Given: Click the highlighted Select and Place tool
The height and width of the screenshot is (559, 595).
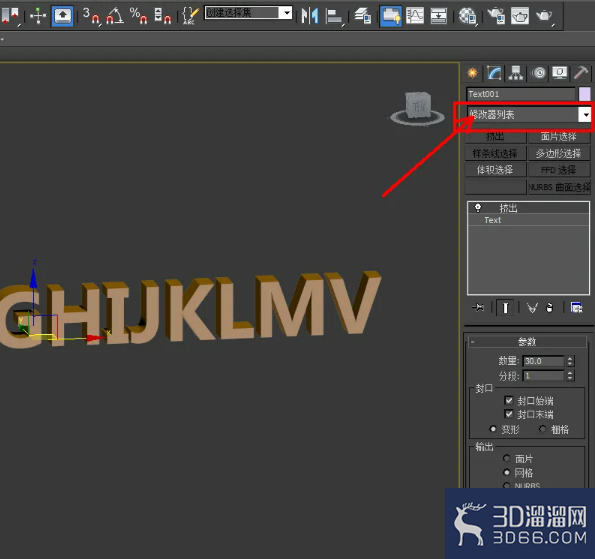Looking at the screenshot, I should pyautogui.click(x=63, y=16).
